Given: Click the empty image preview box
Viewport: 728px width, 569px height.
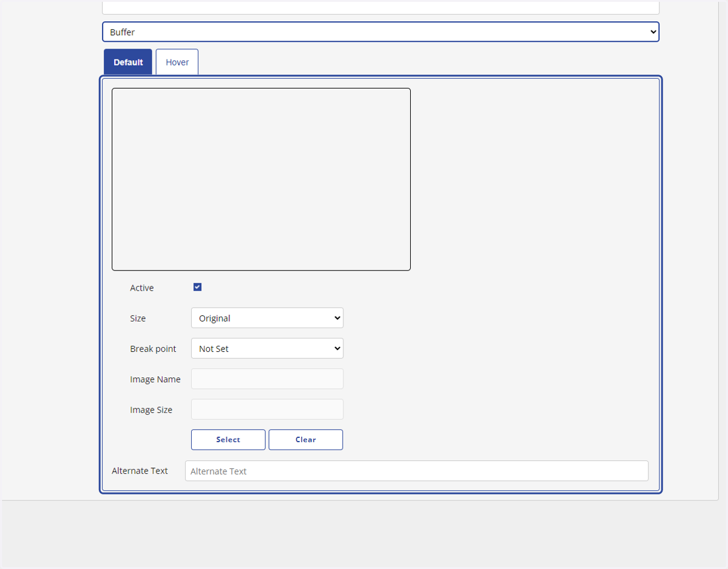Looking at the screenshot, I should (x=261, y=179).
